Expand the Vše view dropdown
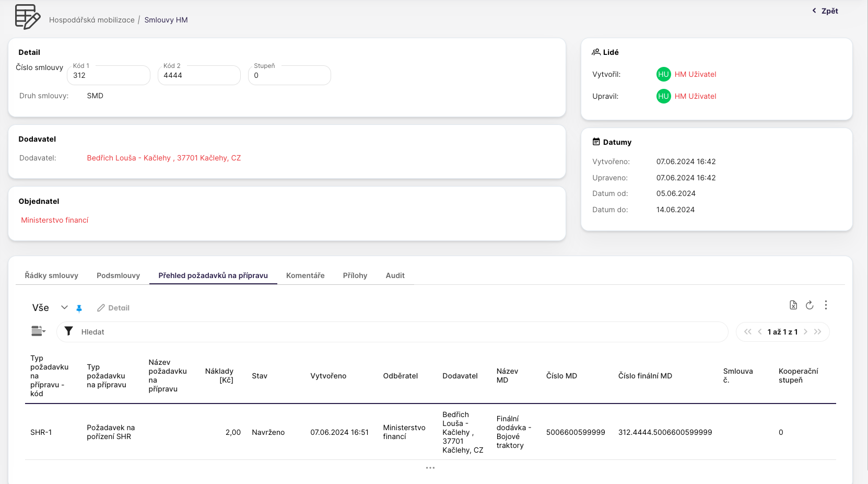Viewport: 868px width, 484px height. click(64, 308)
